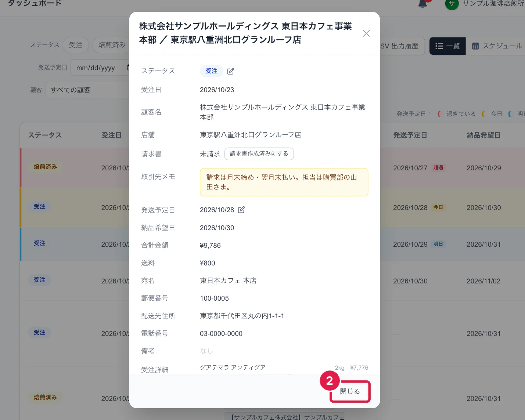525x420 pixels.
Task: Filter by the 受注 status chip
Action: point(76,45)
